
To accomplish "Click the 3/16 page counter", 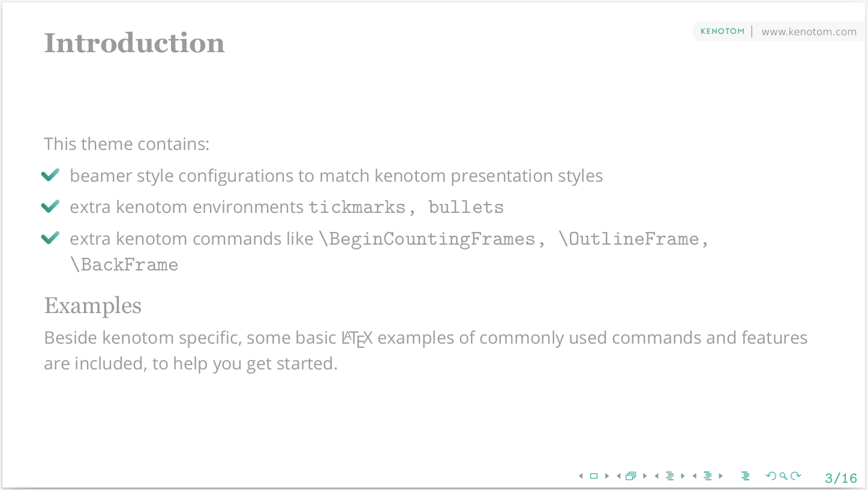I will coord(841,478).
